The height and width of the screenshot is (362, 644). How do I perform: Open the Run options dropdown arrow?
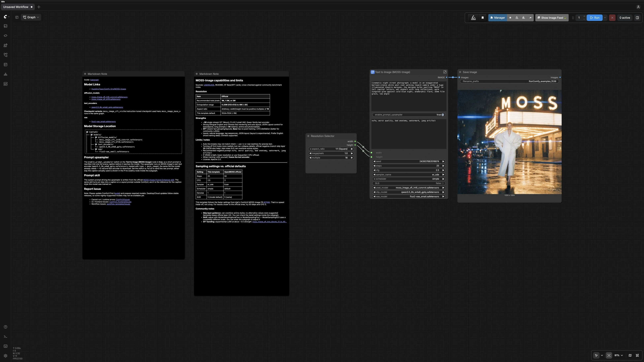click(605, 18)
